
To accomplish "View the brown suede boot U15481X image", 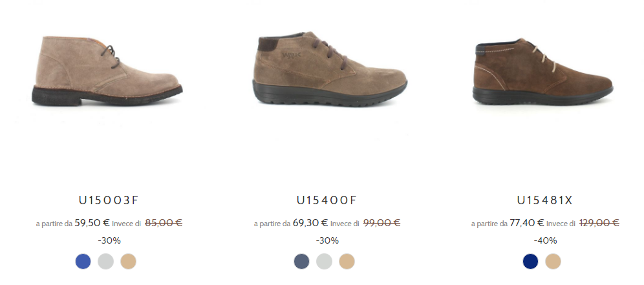I will [542, 72].
